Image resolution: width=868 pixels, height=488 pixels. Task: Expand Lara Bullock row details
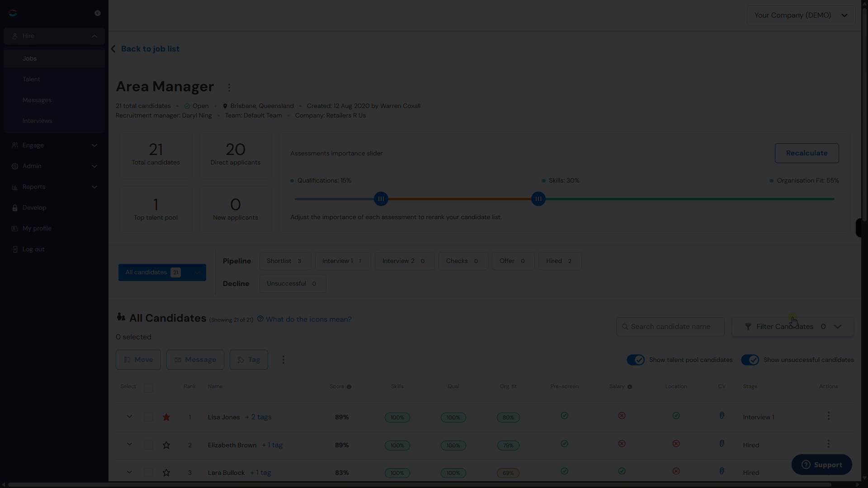(x=129, y=472)
